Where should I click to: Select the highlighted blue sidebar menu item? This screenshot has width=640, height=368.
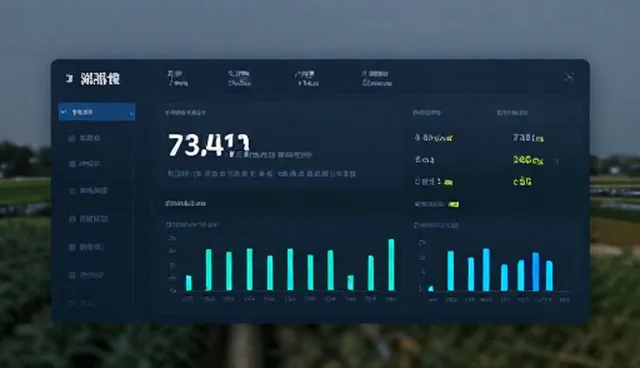(97, 112)
